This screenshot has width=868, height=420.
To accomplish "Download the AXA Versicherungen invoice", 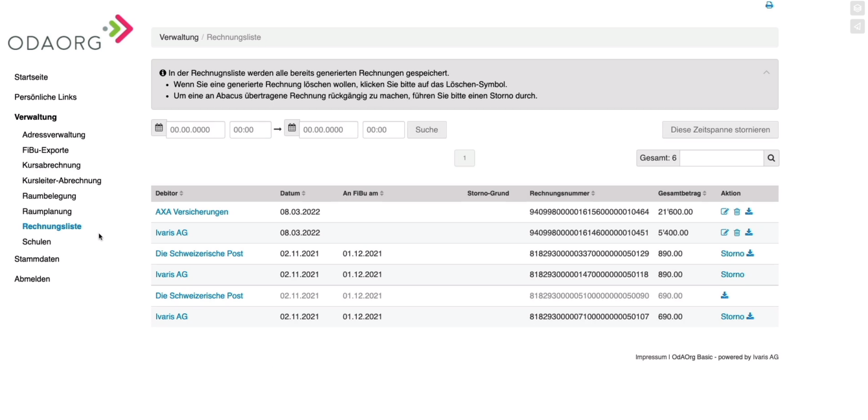I will [749, 212].
